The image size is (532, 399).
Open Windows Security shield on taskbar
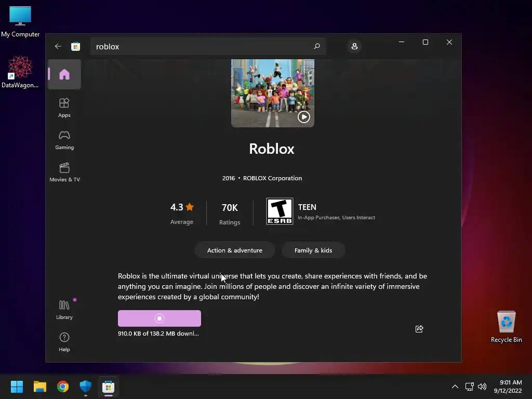coord(86,387)
